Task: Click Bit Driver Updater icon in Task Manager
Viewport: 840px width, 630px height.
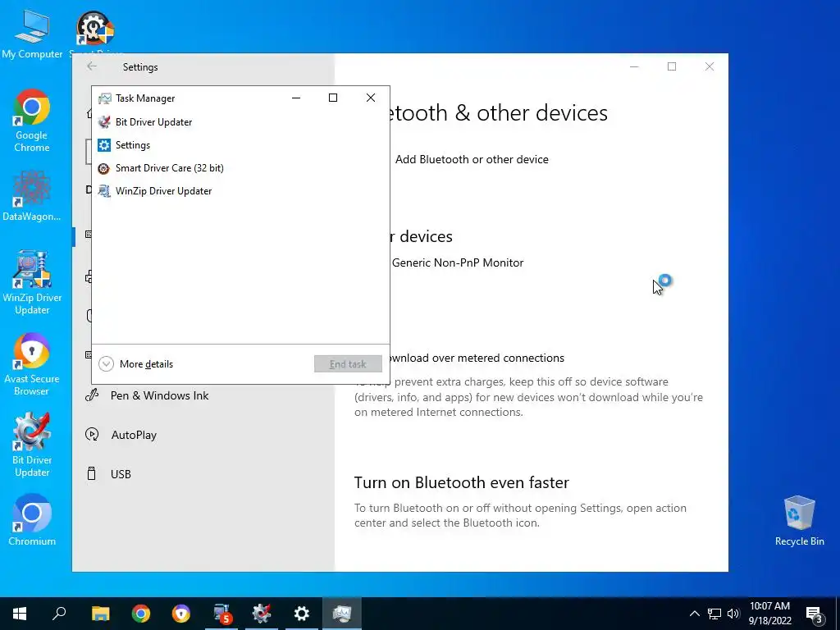Action: 104,122
